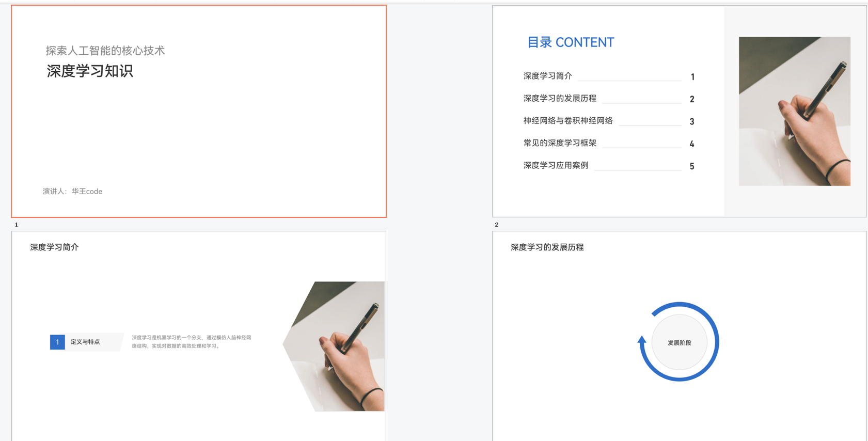Image resolution: width=868 pixels, height=441 pixels.
Task: Select contents entry 神经网络与卷积神经网络
Action: pos(568,120)
